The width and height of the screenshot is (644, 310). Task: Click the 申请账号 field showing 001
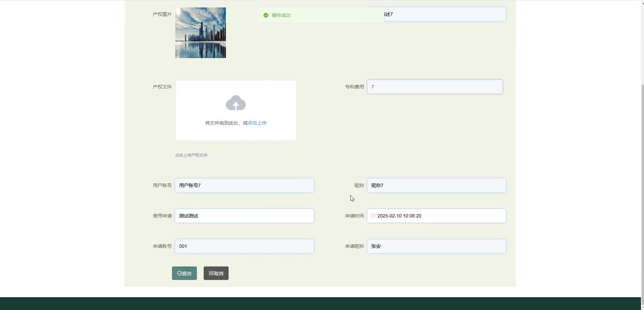(244, 246)
